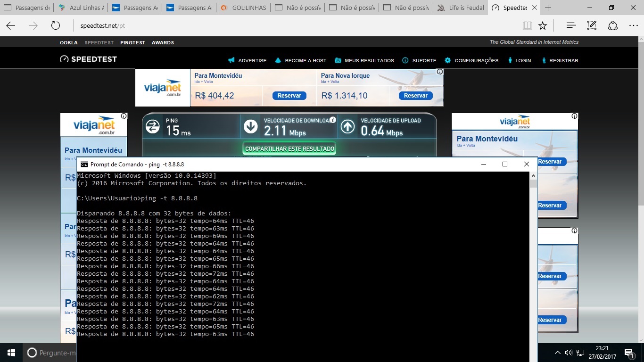
Task: Click info icon beside download speed
Action: pos(333,120)
